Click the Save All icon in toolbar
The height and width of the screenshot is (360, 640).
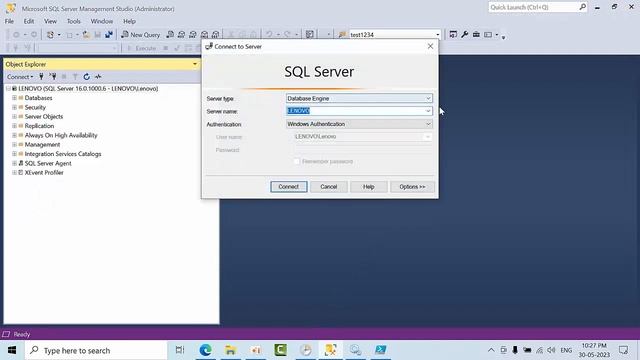[x=109, y=35]
